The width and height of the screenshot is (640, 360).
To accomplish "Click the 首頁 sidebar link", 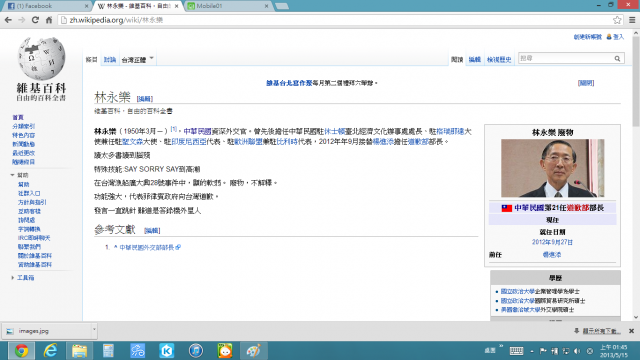I will tap(18, 117).
